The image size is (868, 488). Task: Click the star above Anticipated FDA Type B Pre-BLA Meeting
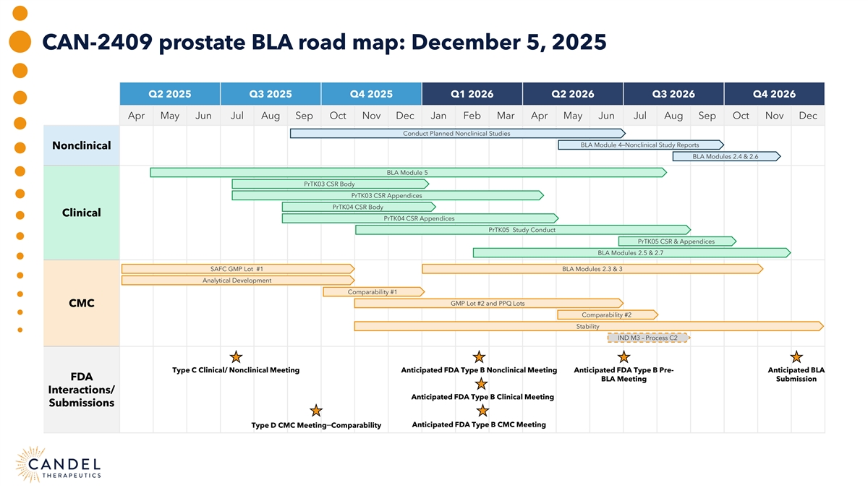point(624,356)
